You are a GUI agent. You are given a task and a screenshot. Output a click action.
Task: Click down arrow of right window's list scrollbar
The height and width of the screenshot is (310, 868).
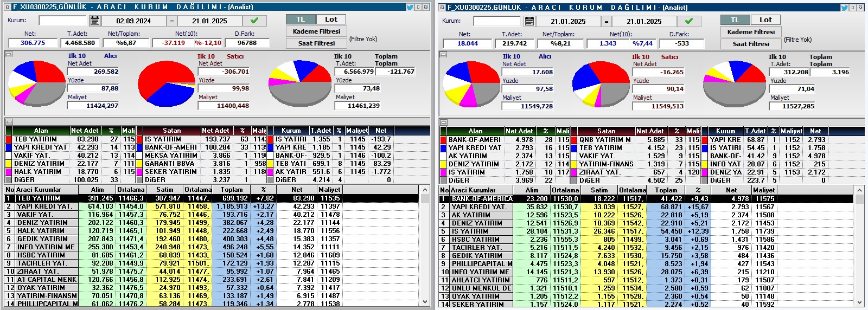pyautogui.click(x=859, y=302)
